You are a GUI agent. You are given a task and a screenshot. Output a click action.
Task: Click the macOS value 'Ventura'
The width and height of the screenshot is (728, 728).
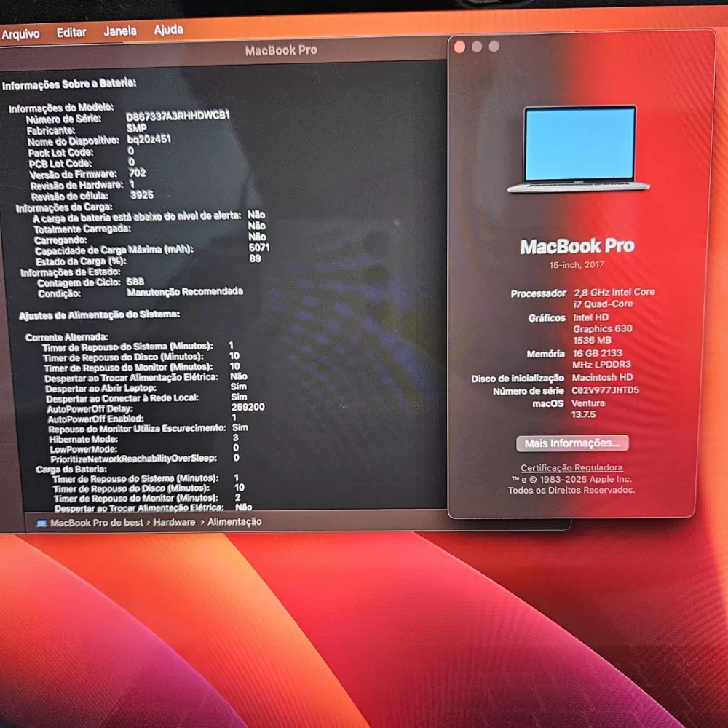588,403
